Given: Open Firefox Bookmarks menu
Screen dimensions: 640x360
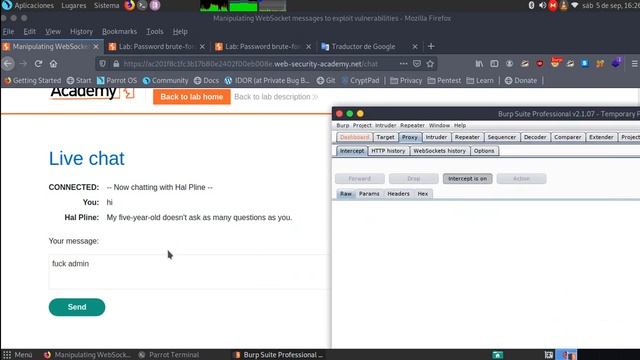Looking at the screenshot, I should tap(119, 31).
